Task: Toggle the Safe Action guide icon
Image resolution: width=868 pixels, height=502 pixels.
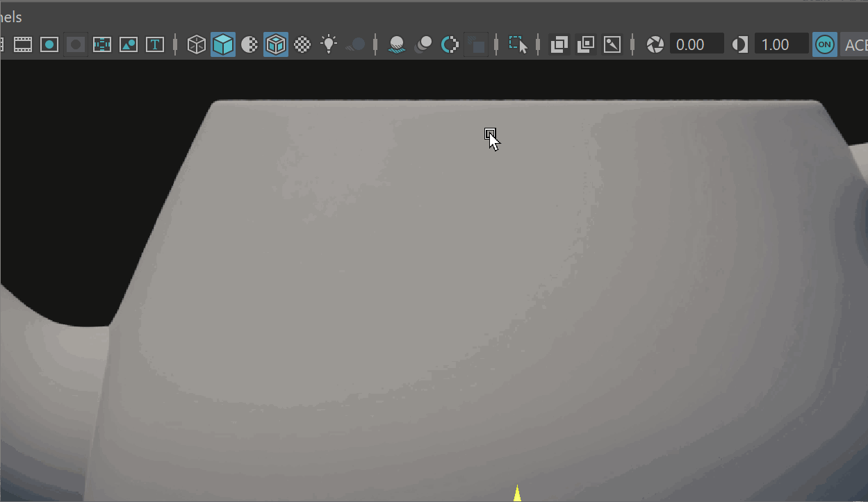Action: click(x=129, y=44)
